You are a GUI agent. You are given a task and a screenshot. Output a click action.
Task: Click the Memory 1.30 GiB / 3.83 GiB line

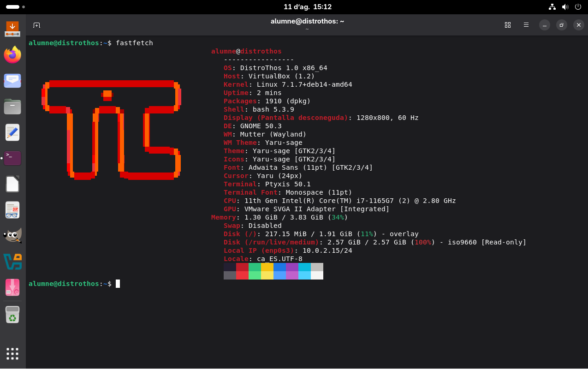tap(279, 217)
